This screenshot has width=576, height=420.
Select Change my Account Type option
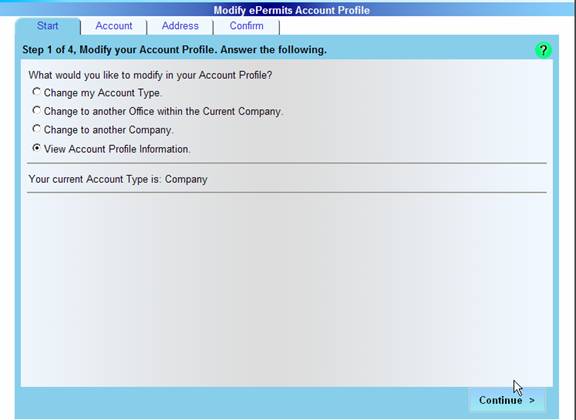tap(36, 92)
